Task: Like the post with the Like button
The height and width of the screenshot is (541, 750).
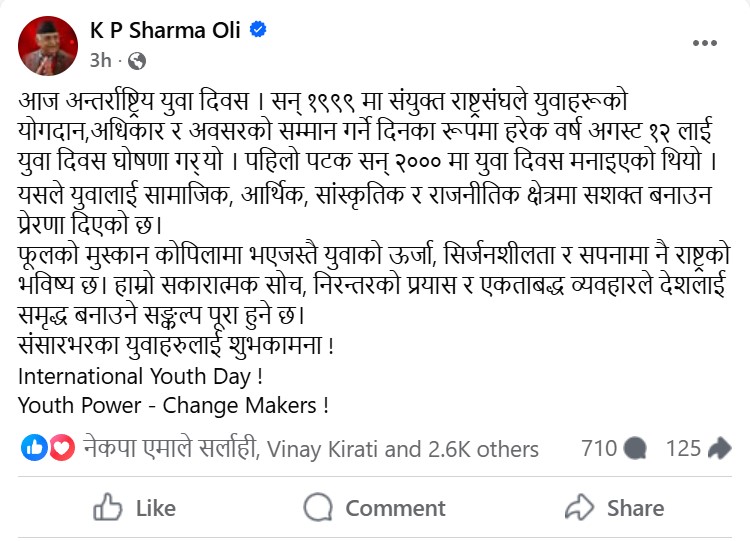Action: click(x=134, y=508)
